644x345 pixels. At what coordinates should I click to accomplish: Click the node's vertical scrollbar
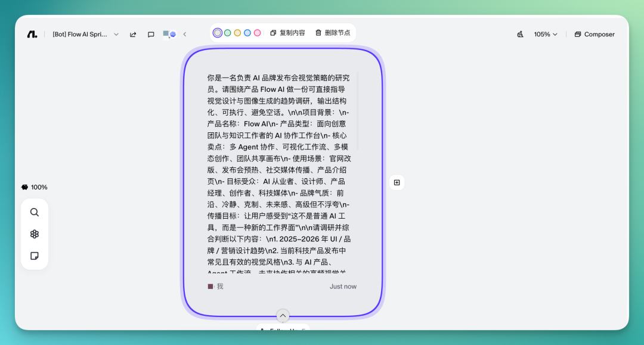click(x=358, y=111)
